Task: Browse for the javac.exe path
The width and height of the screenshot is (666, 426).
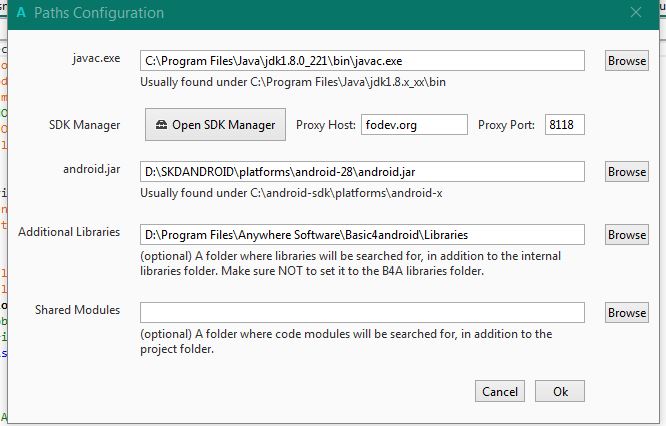Action: point(626,61)
